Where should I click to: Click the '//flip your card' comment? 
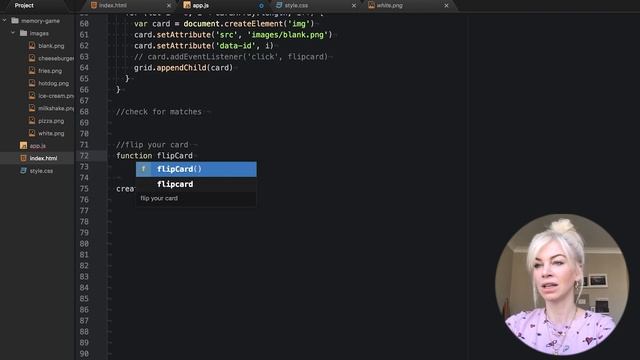152,144
